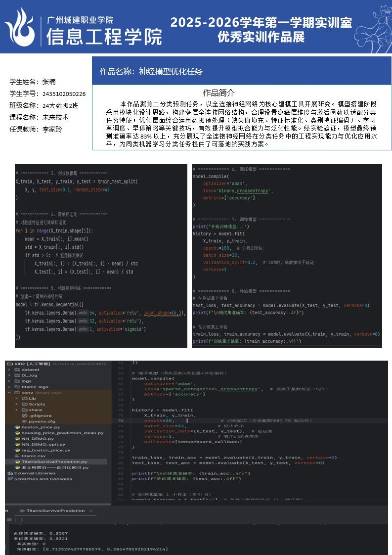Click line number 72 in editor gutter
This screenshot has width=392, height=555.
(121, 421)
